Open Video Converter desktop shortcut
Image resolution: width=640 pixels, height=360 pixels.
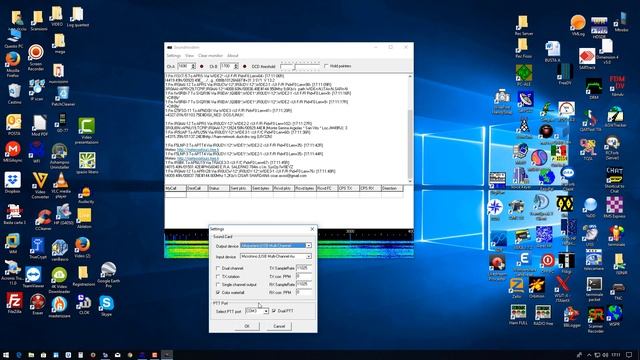pyautogui.click(x=40, y=185)
